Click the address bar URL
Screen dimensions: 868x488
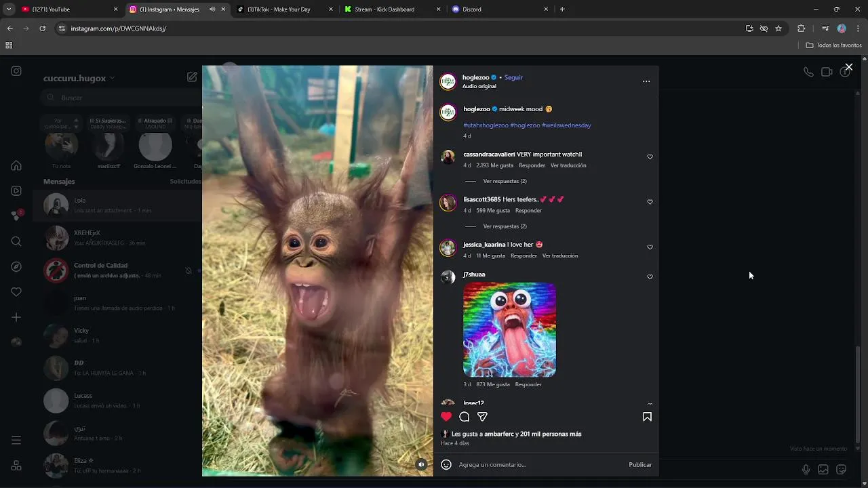pos(119,28)
